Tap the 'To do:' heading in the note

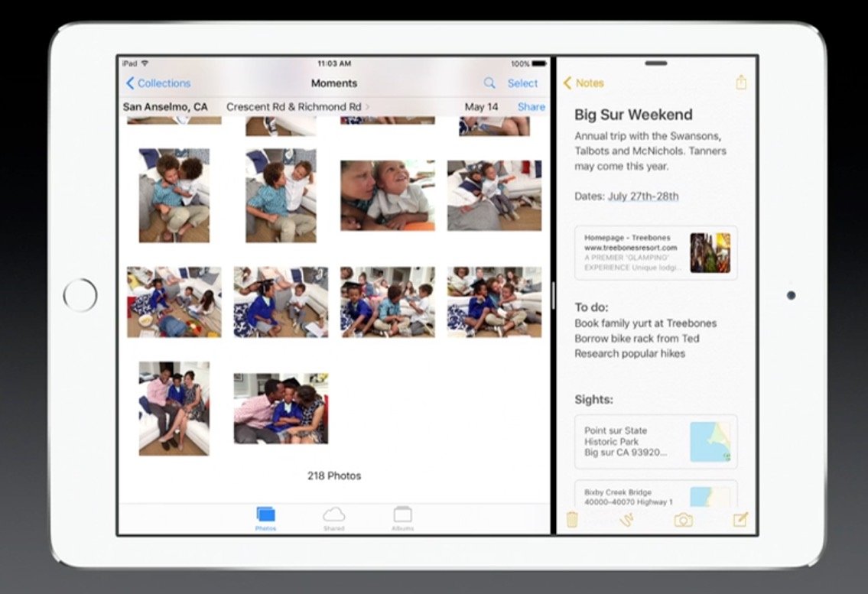(591, 307)
